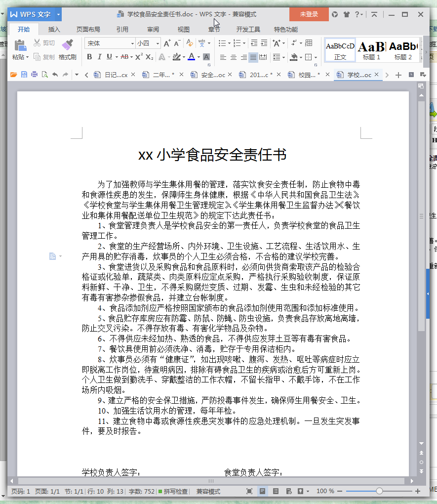Click the text highlight color swatch
The image size is (437, 504).
pyautogui.click(x=176, y=57)
